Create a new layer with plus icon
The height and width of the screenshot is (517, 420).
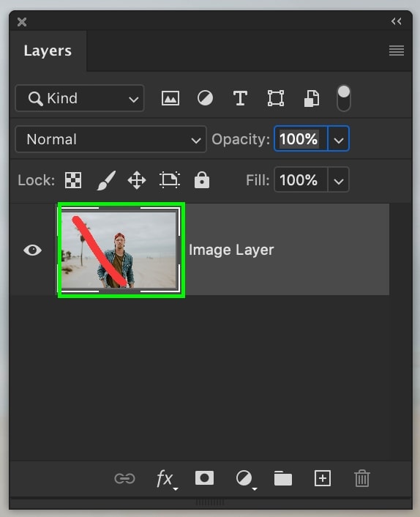click(x=323, y=478)
